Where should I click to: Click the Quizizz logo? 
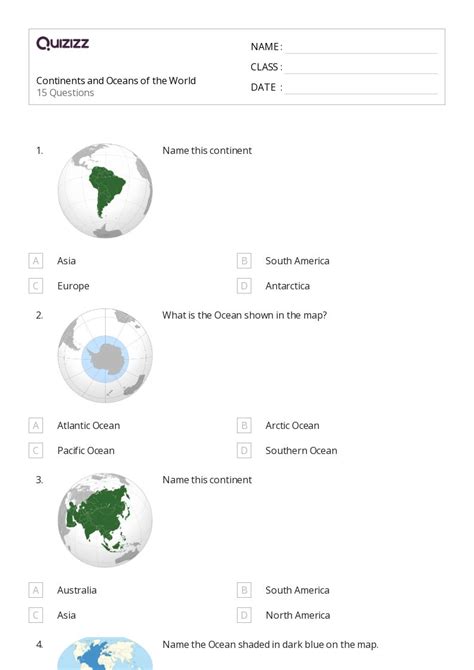coord(62,44)
